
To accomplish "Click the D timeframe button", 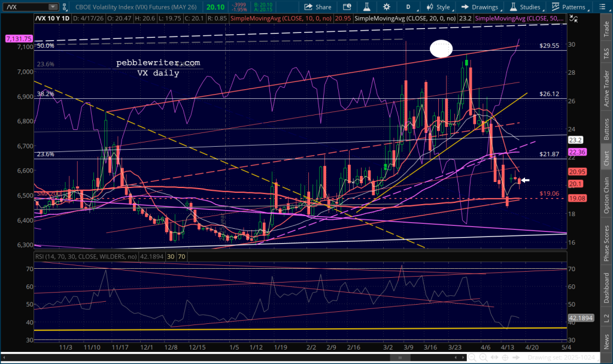I will click(x=408, y=7).
